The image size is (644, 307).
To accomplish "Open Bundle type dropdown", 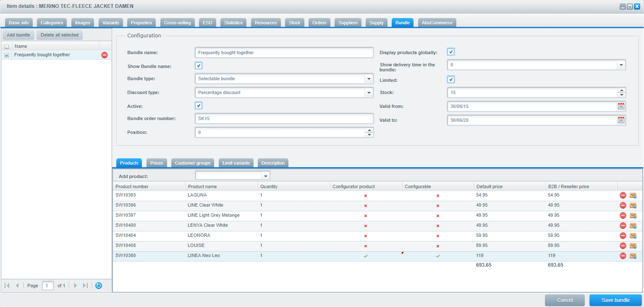I will [369, 79].
